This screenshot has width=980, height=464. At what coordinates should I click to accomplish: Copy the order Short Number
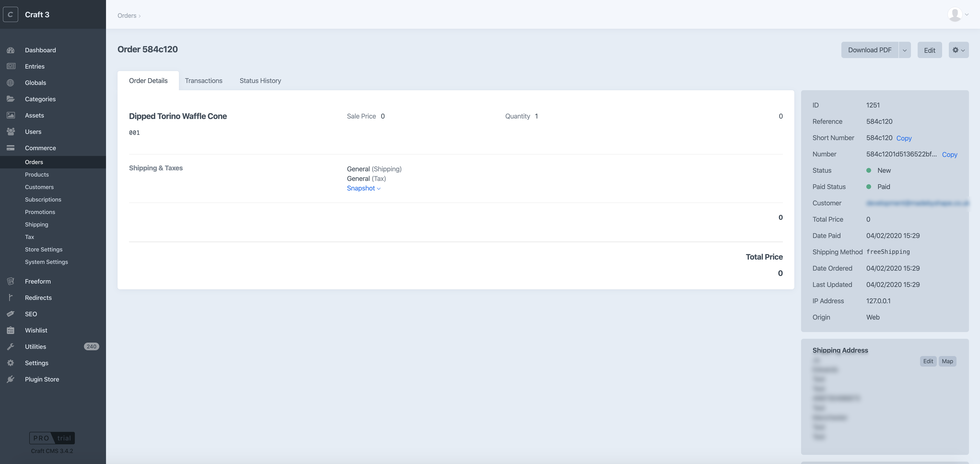pos(904,138)
